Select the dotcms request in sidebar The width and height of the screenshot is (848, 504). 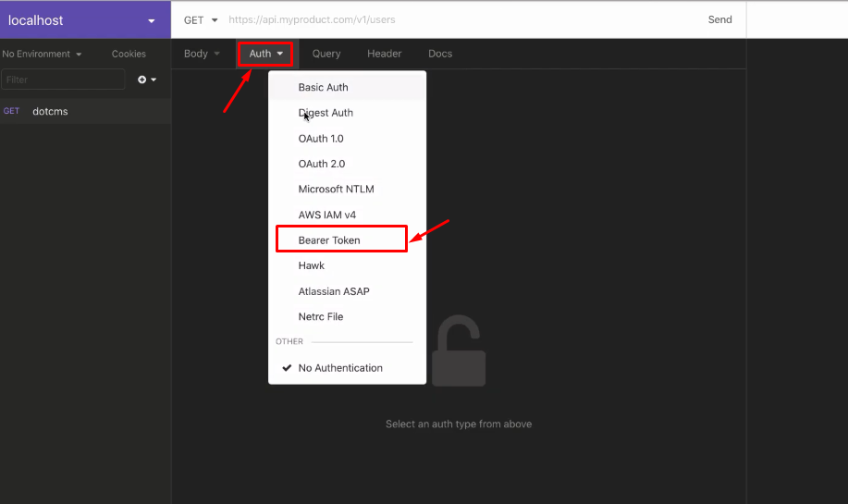tap(50, 111)
